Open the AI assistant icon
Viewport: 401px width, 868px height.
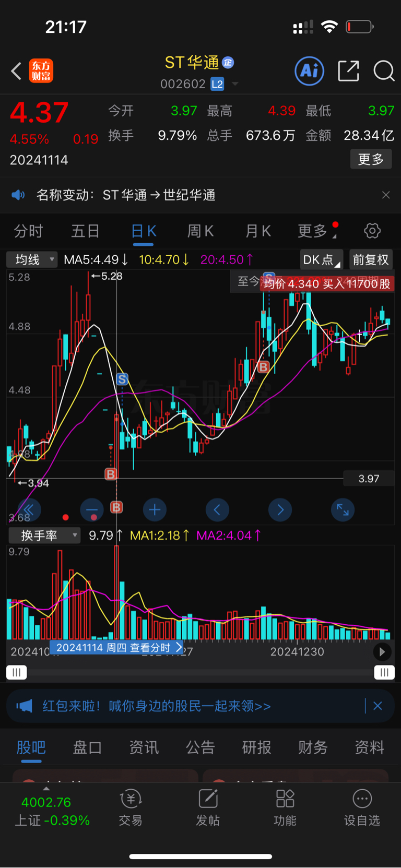point(310,71)
